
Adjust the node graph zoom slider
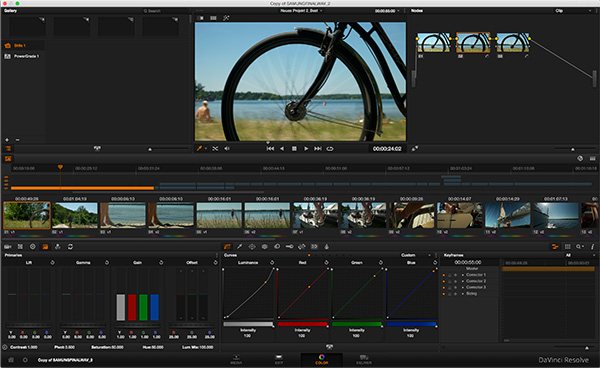pos(572,149)
